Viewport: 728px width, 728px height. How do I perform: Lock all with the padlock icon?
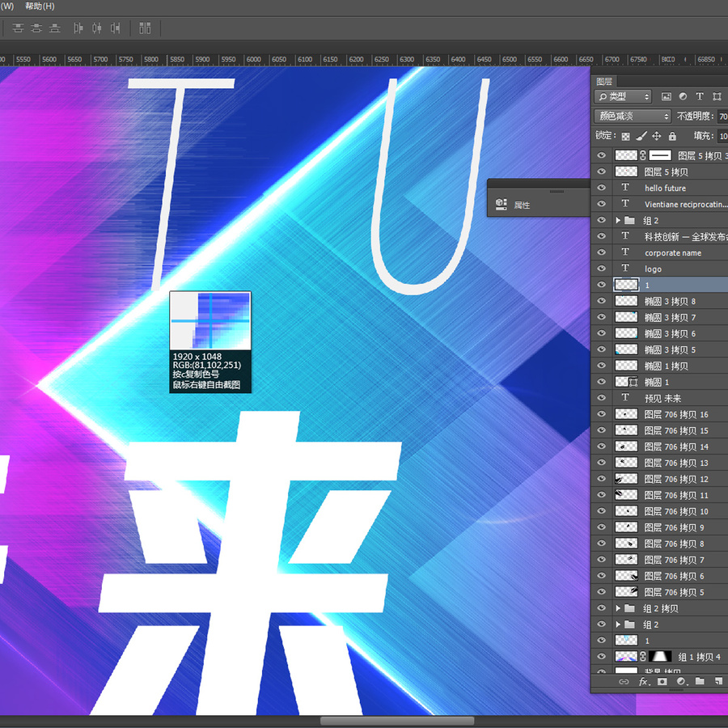coord(672,136)
